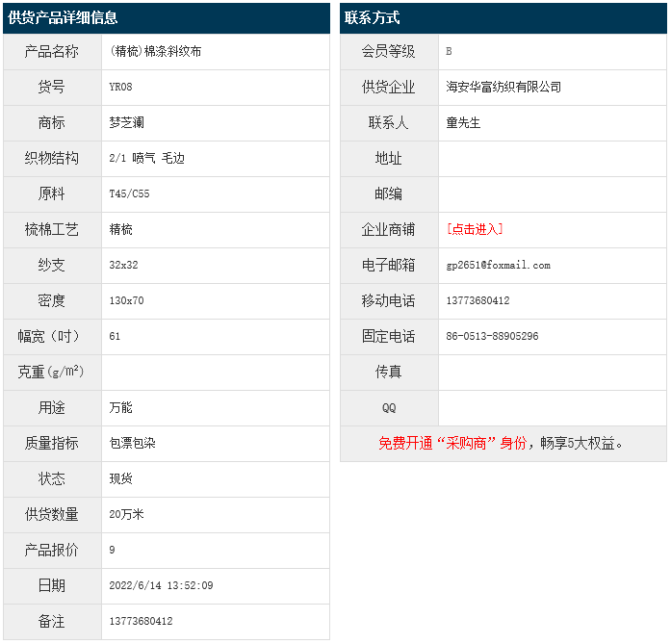Click the 供货产品详细信息 header
Viewport: 671px width, 644px height.
64,18
